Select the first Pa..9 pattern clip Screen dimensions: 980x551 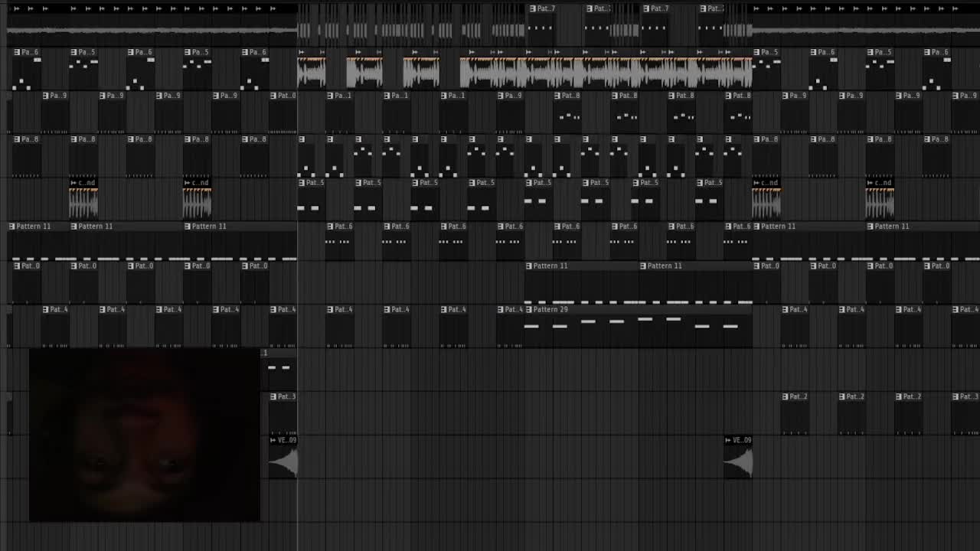55,112
